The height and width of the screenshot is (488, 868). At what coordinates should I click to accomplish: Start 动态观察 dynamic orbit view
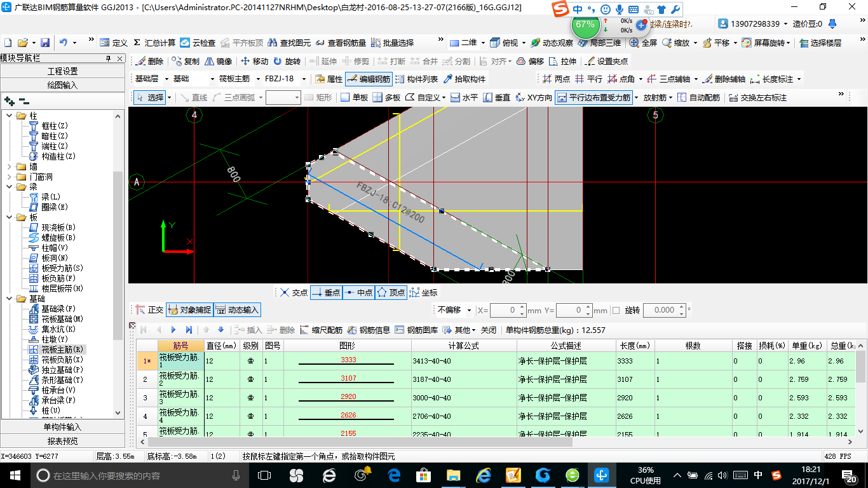(x=552, y=43)
